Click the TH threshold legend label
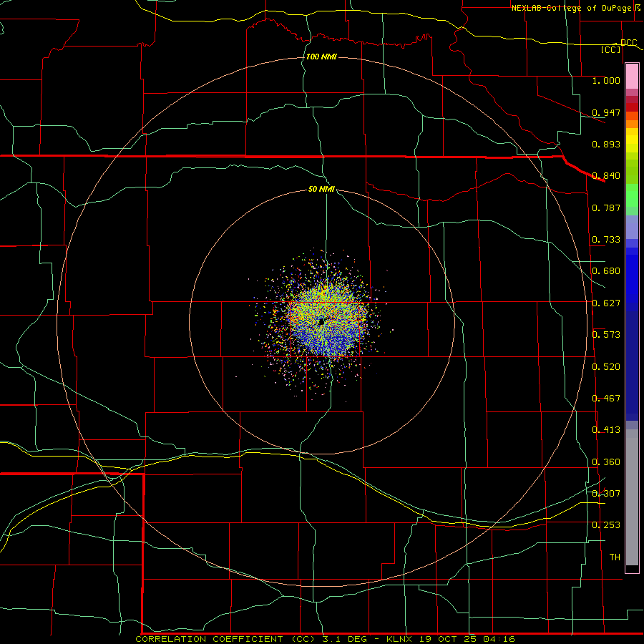Screen dimensions: 644x644 (x=615, y=557)
